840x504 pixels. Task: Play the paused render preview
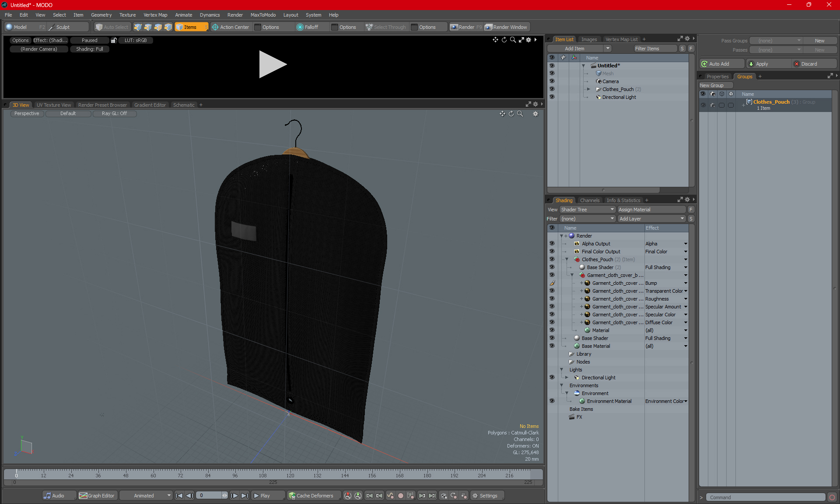pos(273,64)
